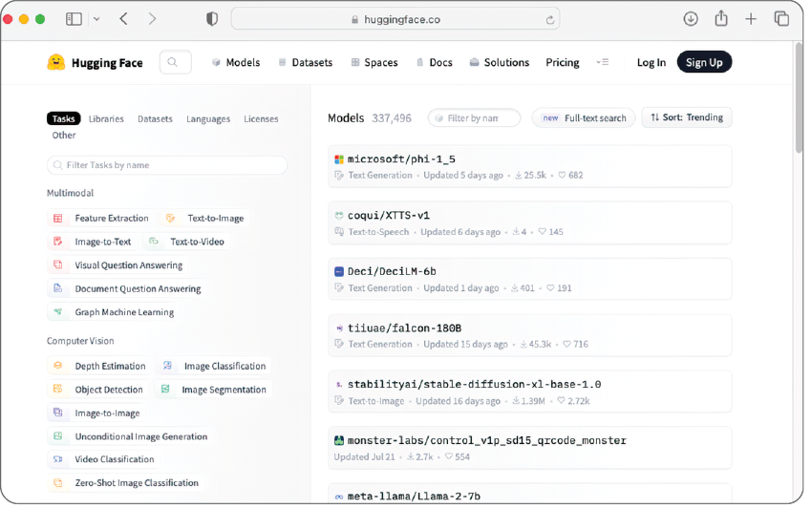Switch to the Licenses filter tab
The height and width of the screenshot is (508, 812).
261,118
